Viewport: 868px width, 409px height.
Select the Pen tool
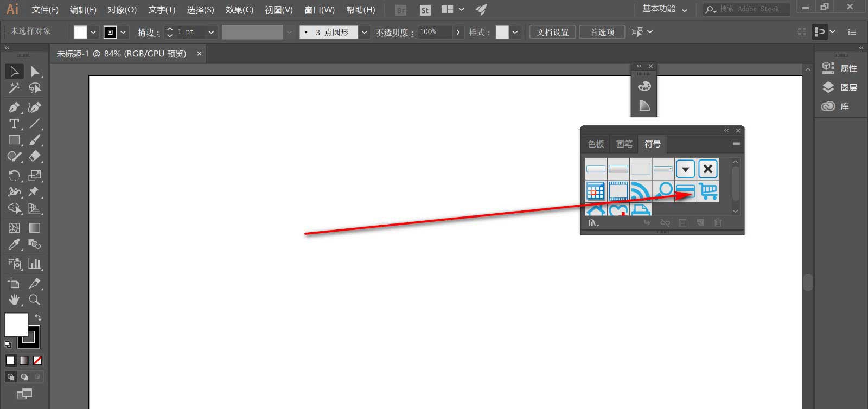coord(14,107)
